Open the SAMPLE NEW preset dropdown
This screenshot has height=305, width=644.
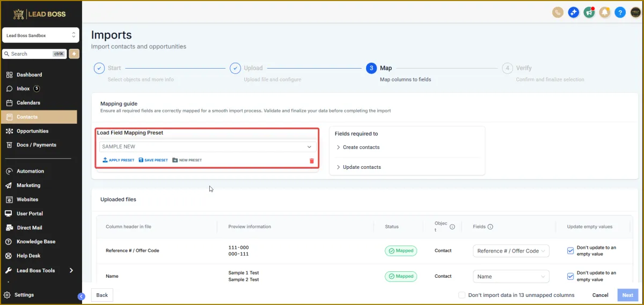208,146
